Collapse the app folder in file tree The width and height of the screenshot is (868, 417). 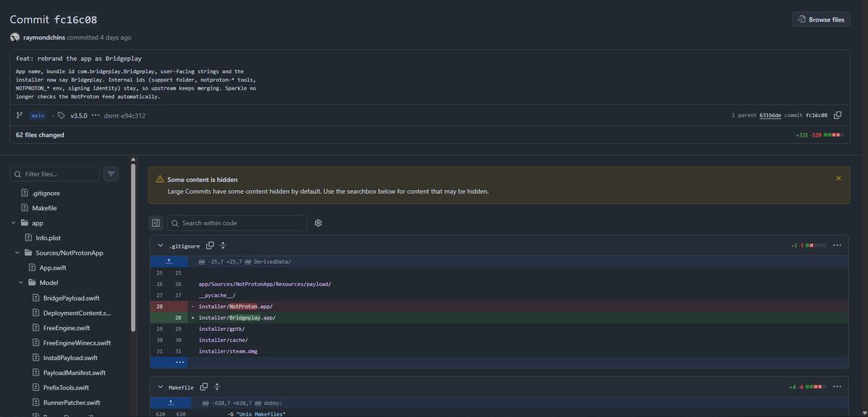pos(14,223)
